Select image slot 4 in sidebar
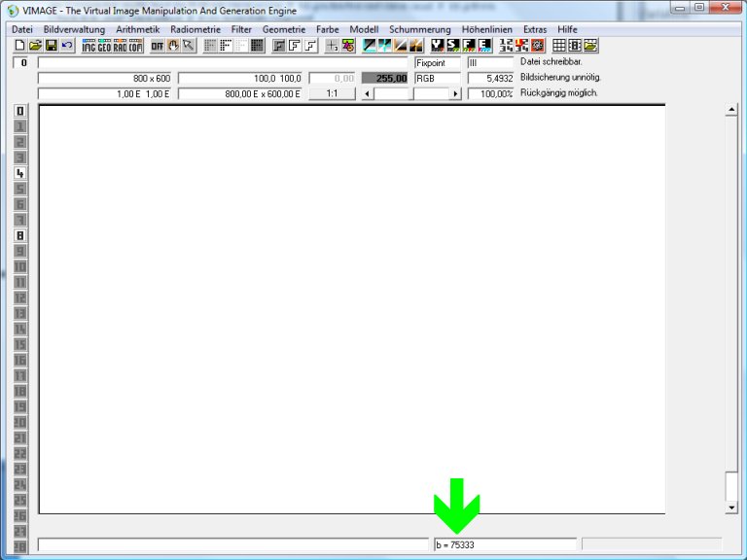747x560 pixels. click(x=19, y=173)
